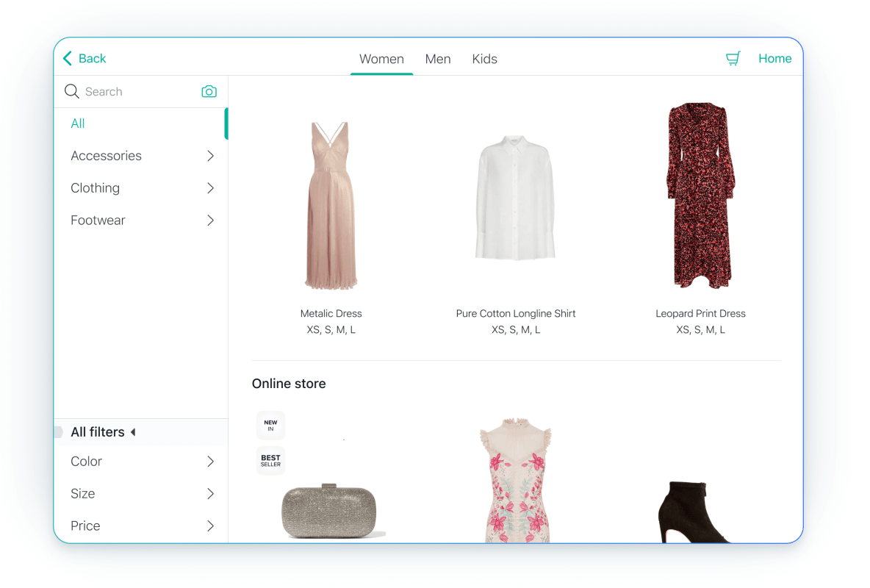This screenshot has width=870, height=588.
Task: Open the Leopard Print Dress thumbnail
Action: pyautogui.click(x=700, y=196)
